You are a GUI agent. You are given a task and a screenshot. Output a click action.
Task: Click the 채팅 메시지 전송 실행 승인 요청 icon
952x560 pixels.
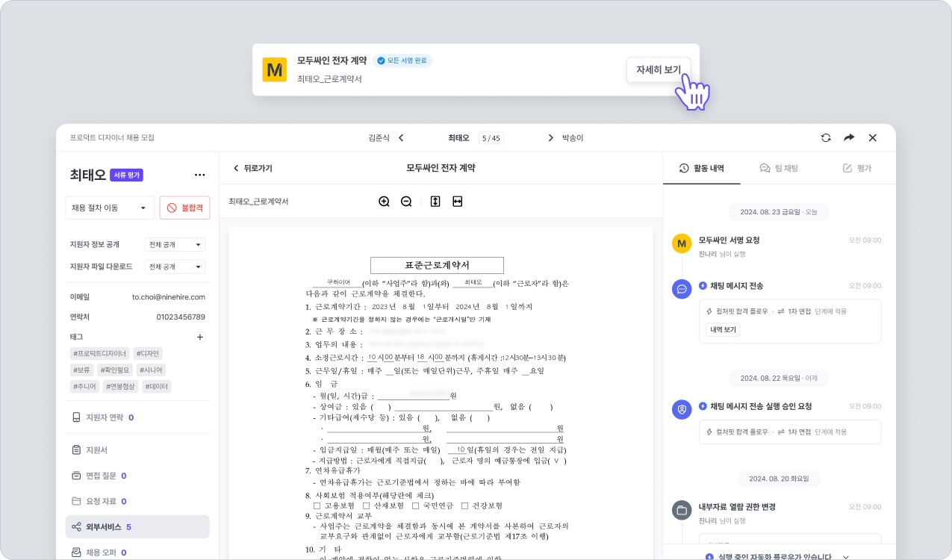pyautogui.click(x=682, y=409)
